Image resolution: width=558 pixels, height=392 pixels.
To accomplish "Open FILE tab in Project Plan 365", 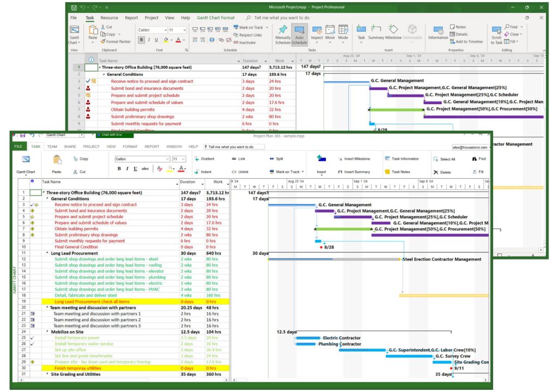I will tap(18, 146).
